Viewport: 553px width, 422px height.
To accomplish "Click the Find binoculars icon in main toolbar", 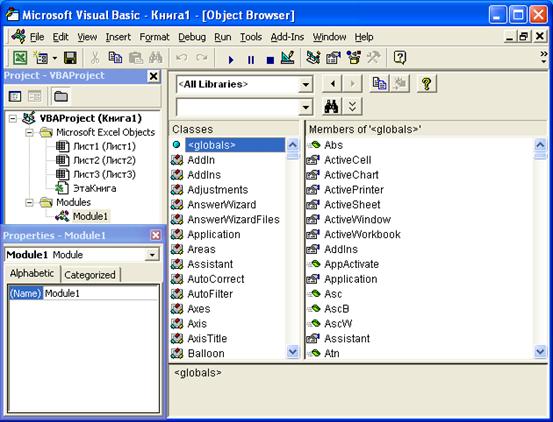I will [156, 57].
